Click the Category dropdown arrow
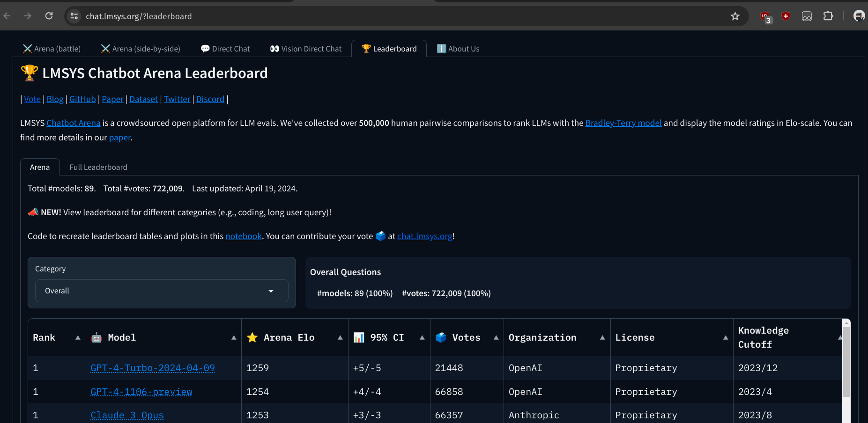 point(271,291)
